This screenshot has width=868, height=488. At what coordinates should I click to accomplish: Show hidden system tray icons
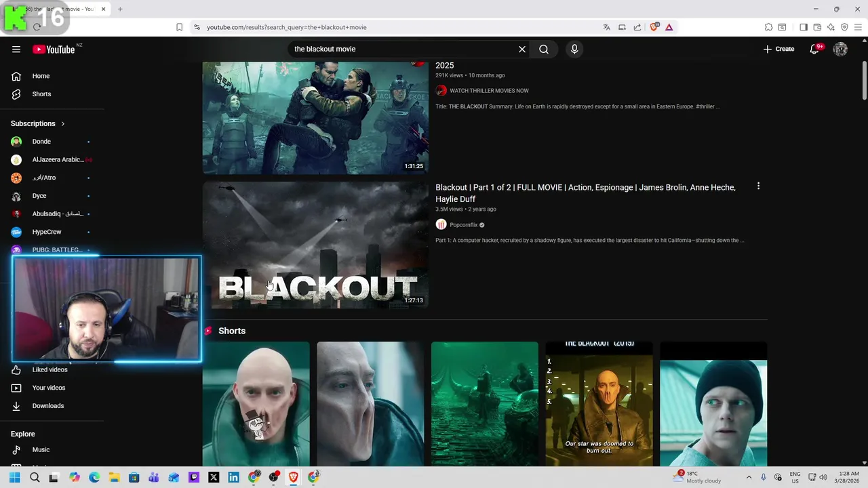coord(749,477)
